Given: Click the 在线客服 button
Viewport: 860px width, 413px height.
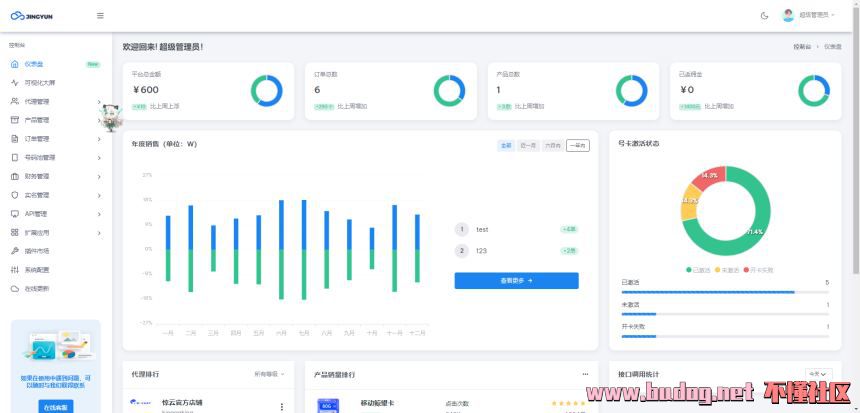Looking at the screenshot, I should 55,407.
